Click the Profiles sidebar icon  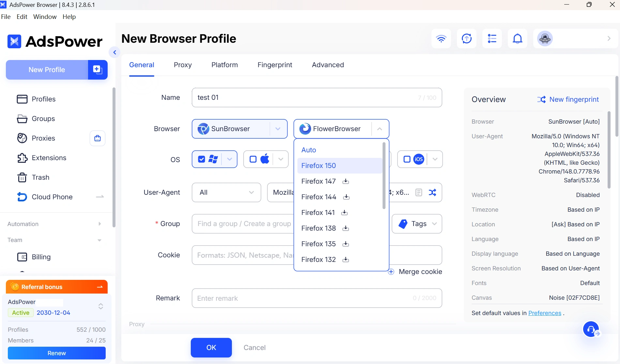tap(22, 99)
